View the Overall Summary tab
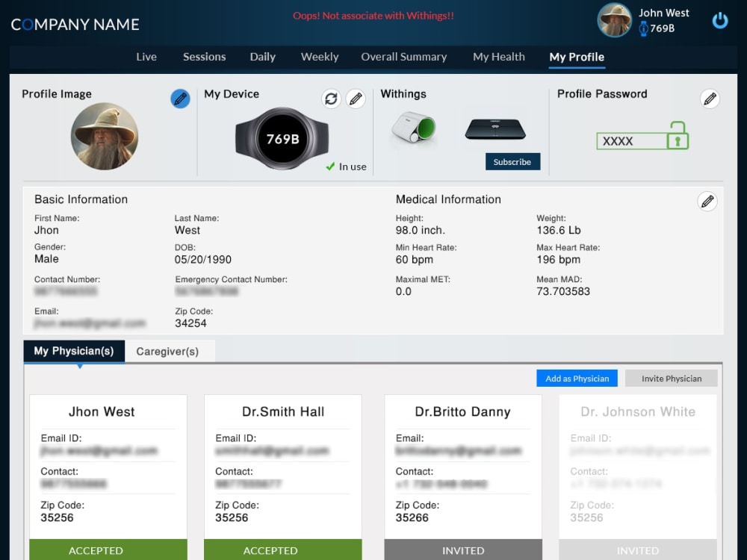Image resolution: width=747 pixels, height=560 pixels. coord(404,57)
